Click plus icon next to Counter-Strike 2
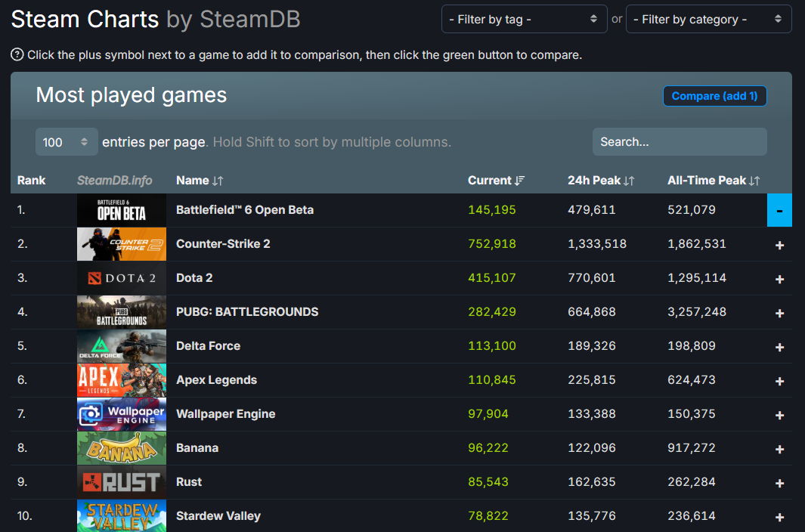The width and height of the screenshot is (805, 532). (779, 245)
